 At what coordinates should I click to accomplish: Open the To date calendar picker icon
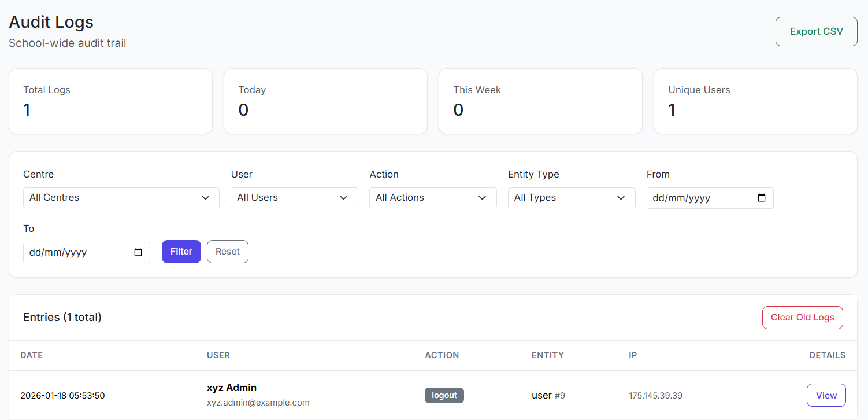pyautogui.click(x=138, y=252)
